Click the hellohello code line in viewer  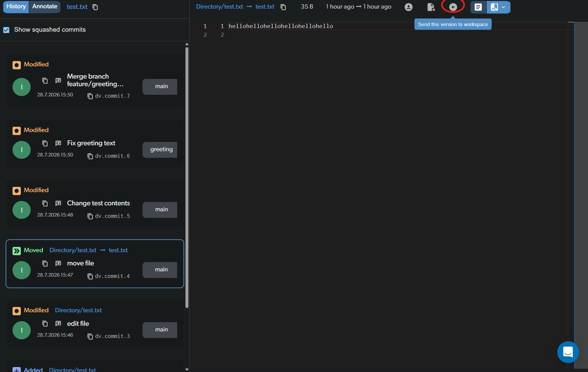point(281,26)
